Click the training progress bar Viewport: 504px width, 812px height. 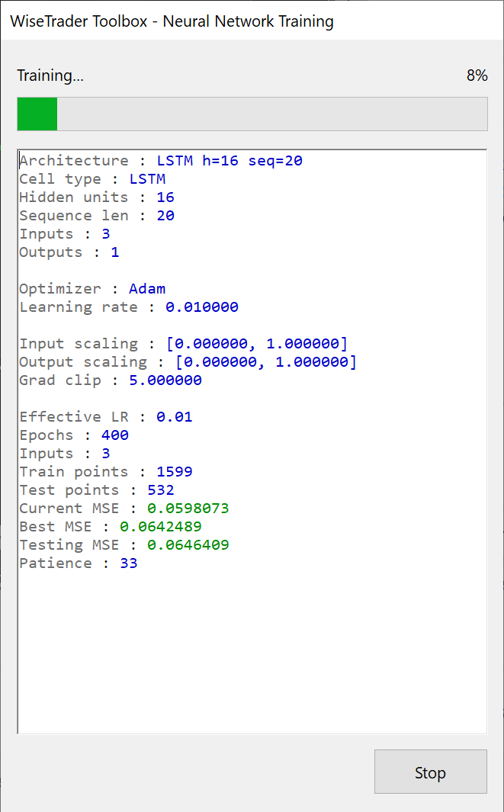coord(252,114)
